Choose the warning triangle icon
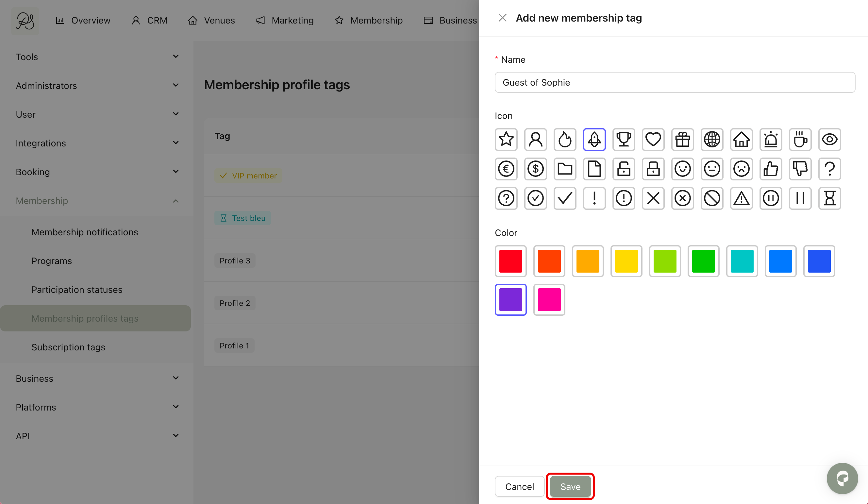This screenshot has height=504, width=868. click(741, 198)
